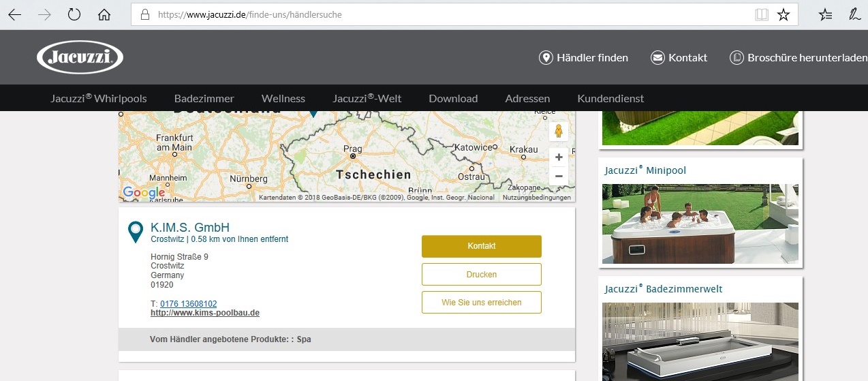The image size is (868, 381).
Task: Select the Street View pegman on the map
Action: [559, 131]
